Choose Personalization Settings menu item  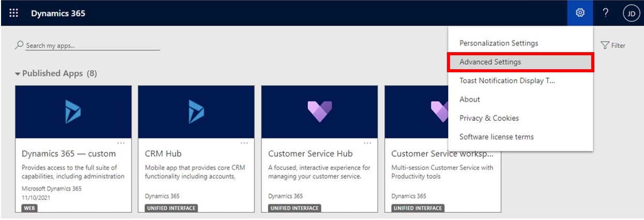[499, 43]
